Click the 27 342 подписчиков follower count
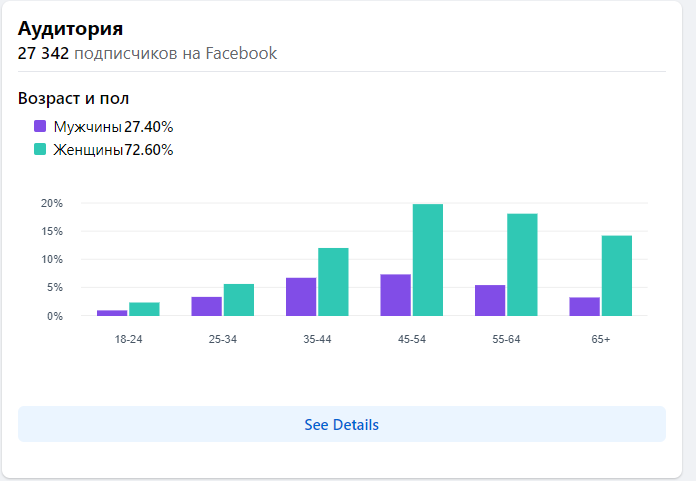Viewport: 696px width, 481px height. tap(147, 53)
